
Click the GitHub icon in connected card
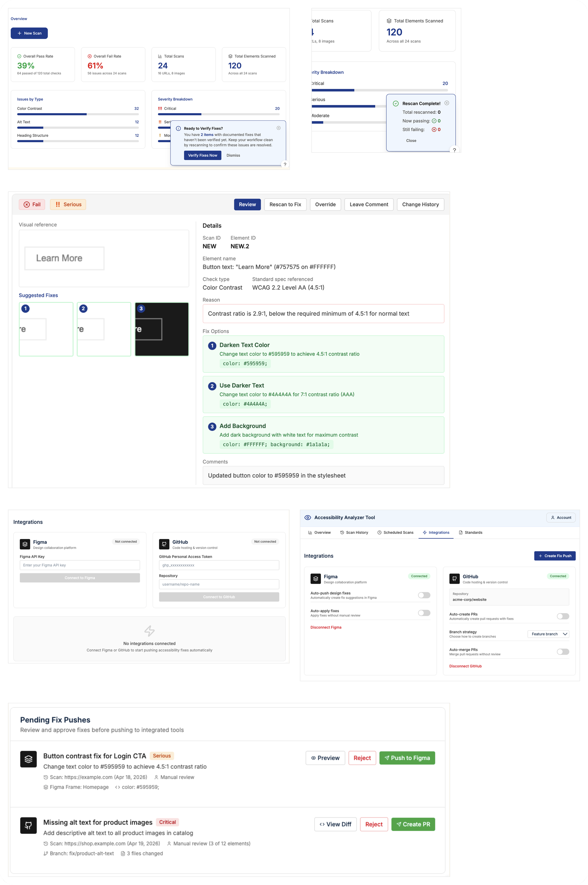tap(454, 578)
